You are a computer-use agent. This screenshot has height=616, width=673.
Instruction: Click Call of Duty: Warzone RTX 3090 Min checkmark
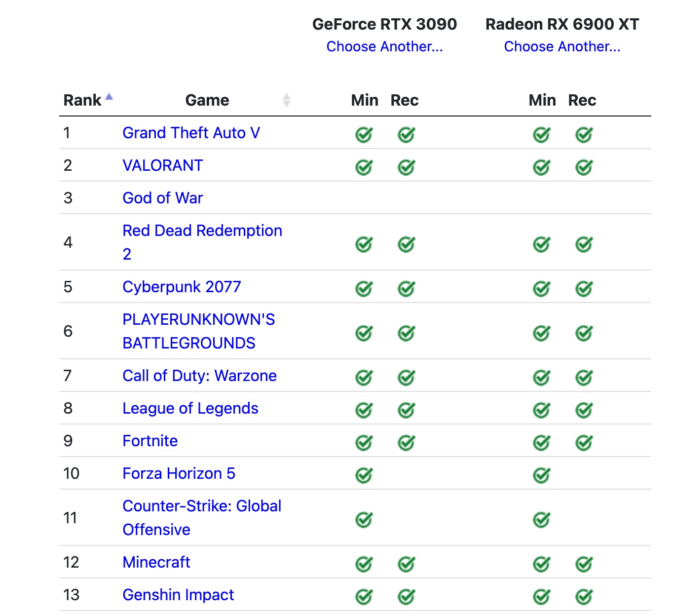364,377
